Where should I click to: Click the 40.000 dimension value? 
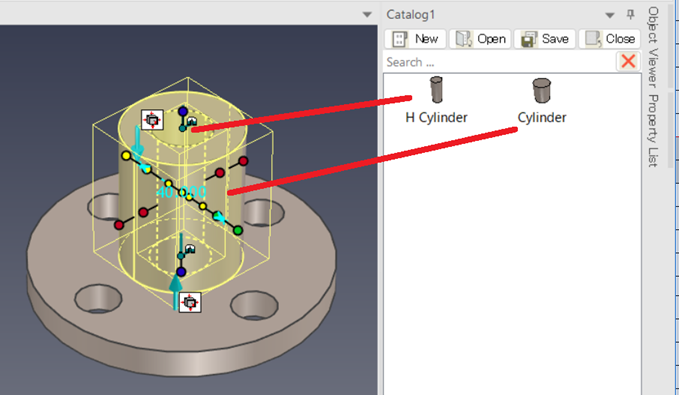click(x=181, y=192)
